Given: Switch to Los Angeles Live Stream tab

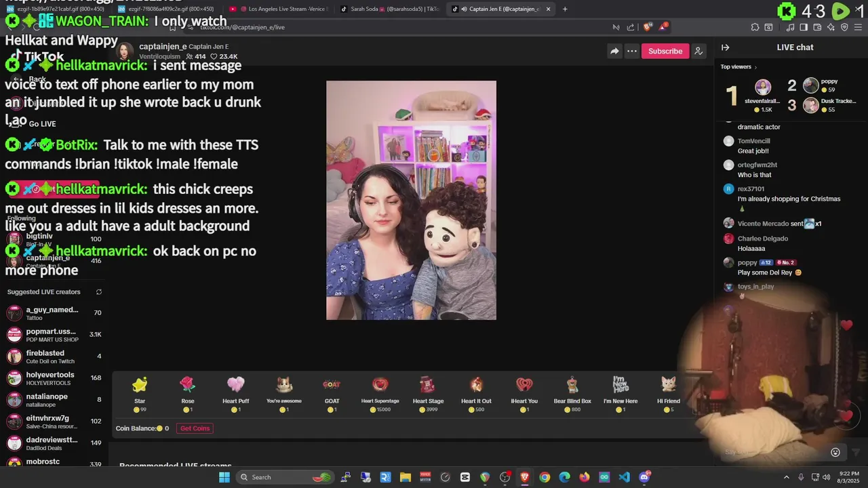Looking at the screenshot, I should (x=278, y=9).
